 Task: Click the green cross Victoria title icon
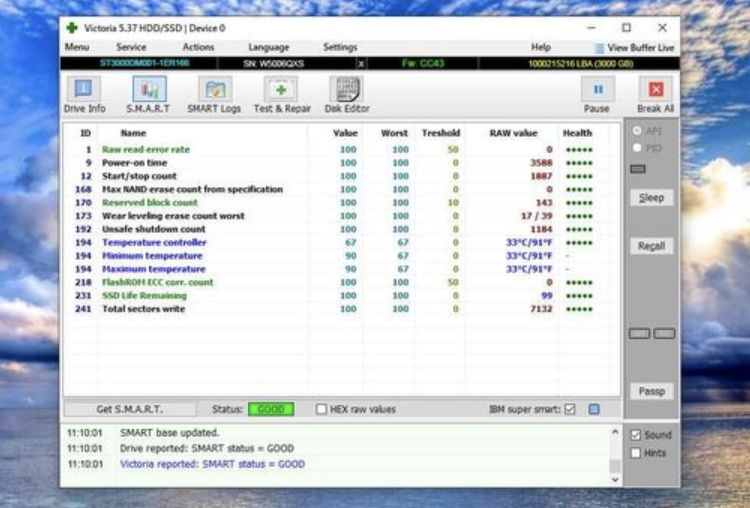[72, 28]
